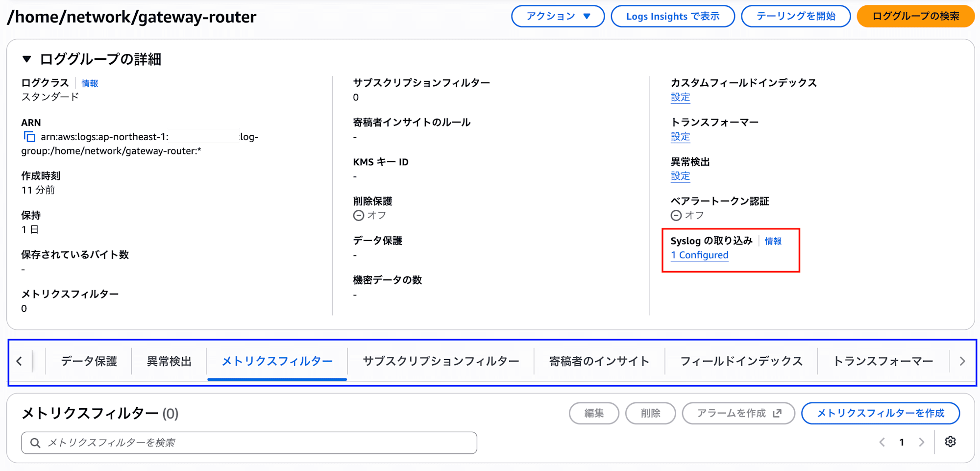
Task: Click the off icon under ベアラートークン認証
Action: (676, 215)
